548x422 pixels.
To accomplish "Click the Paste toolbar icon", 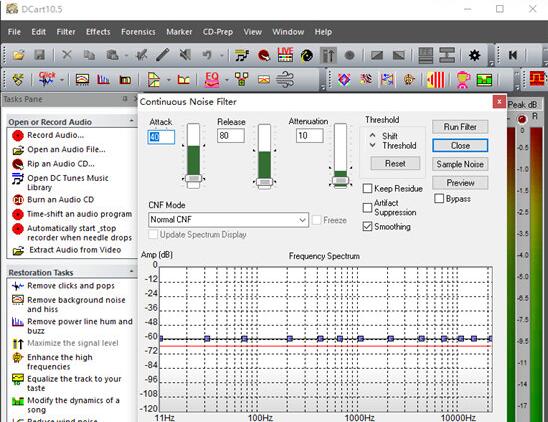I will point(112,55).
